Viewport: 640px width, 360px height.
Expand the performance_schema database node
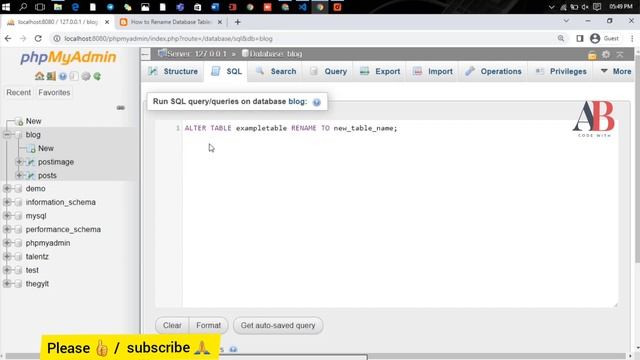tap(7, 229)
